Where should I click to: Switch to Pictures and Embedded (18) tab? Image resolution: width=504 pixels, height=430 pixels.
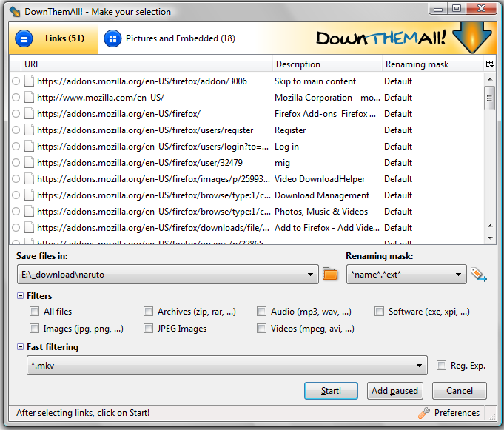[169, 38]
